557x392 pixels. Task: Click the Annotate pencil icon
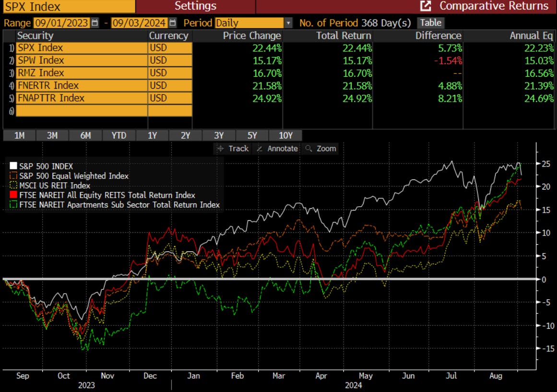[260, 149]
